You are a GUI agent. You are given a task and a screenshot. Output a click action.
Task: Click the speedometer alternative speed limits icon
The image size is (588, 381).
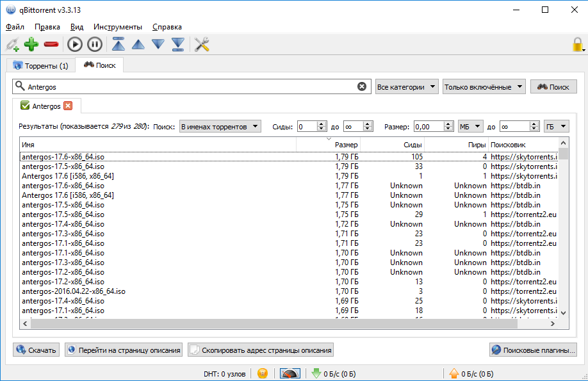coord(290,373)
